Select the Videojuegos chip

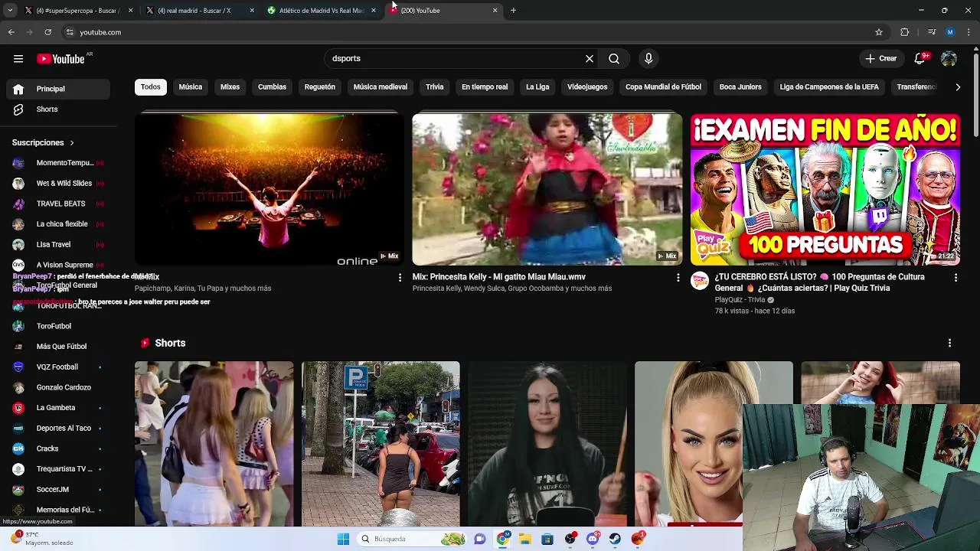click(587, 87)
